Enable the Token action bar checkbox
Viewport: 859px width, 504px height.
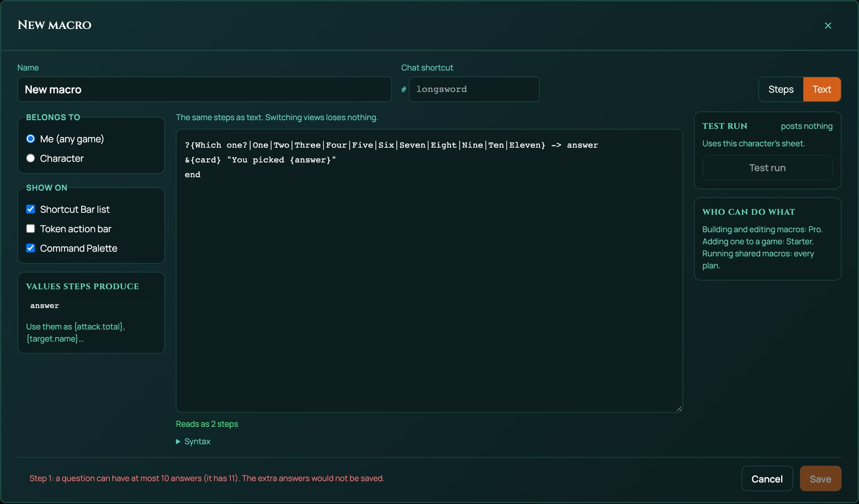pyautogui.click(x=31, y=229)
